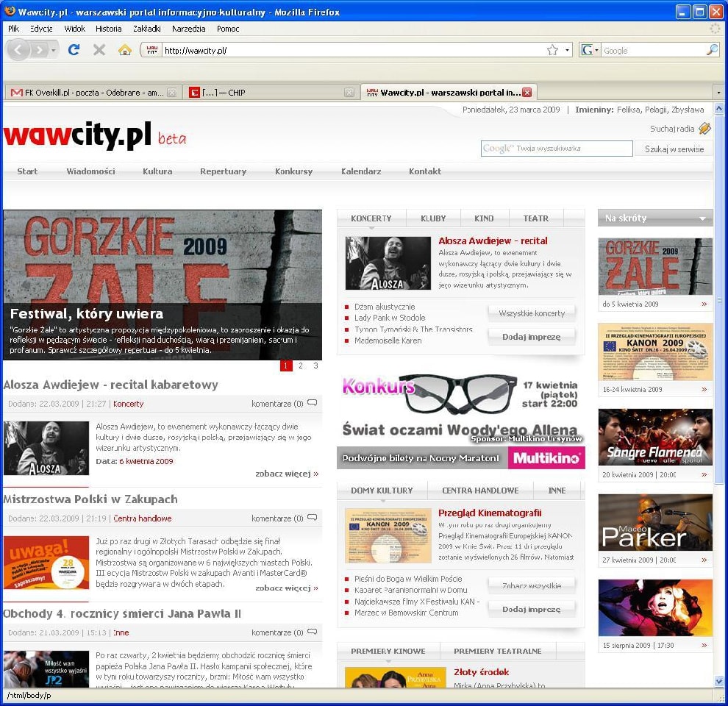Click the arrow next to '20 kwietnia 2009 | 20:00'

point(704,474)
